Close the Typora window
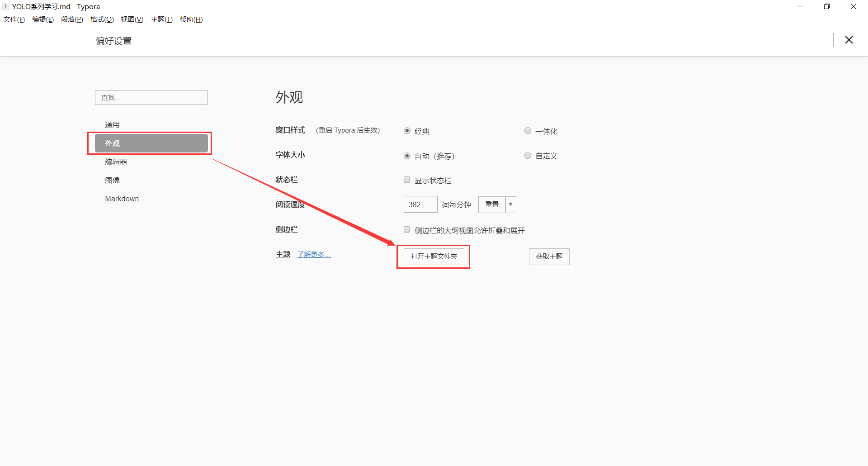Image resolution: width=868 pixels, height=466 pixels. click(x=854, y=6)
